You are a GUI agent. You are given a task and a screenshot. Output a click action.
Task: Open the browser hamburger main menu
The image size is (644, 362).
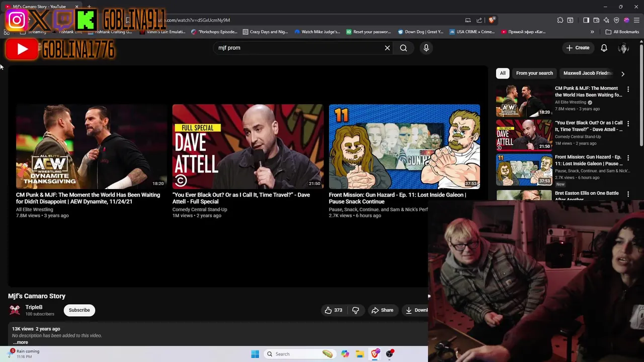tap(636, 20)
